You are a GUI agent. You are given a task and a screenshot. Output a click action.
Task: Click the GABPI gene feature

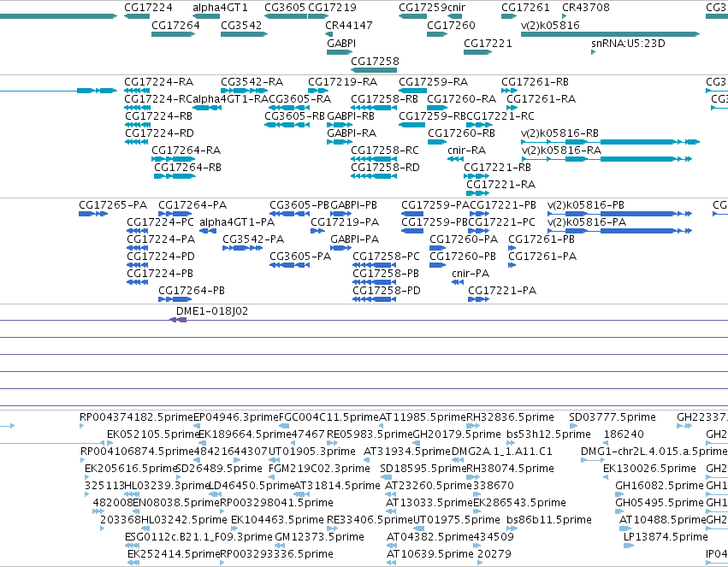[340, 52]
